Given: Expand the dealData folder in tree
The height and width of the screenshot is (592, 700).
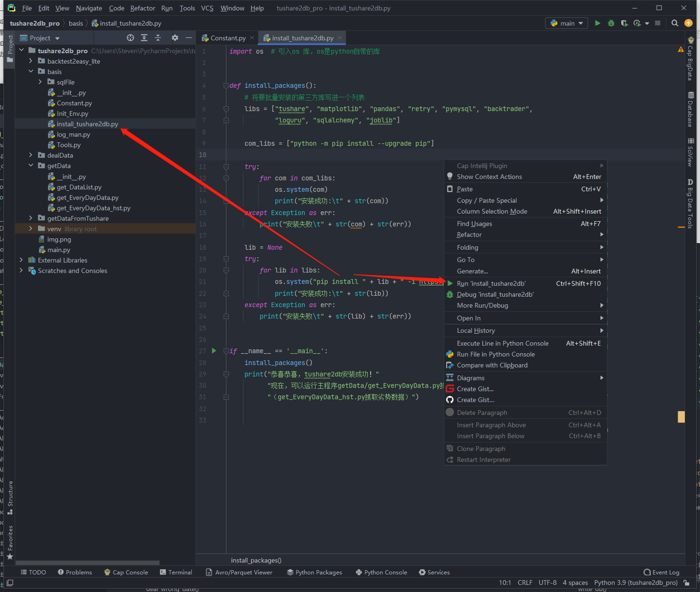Looking at the screenshot, I should [31, 155].
